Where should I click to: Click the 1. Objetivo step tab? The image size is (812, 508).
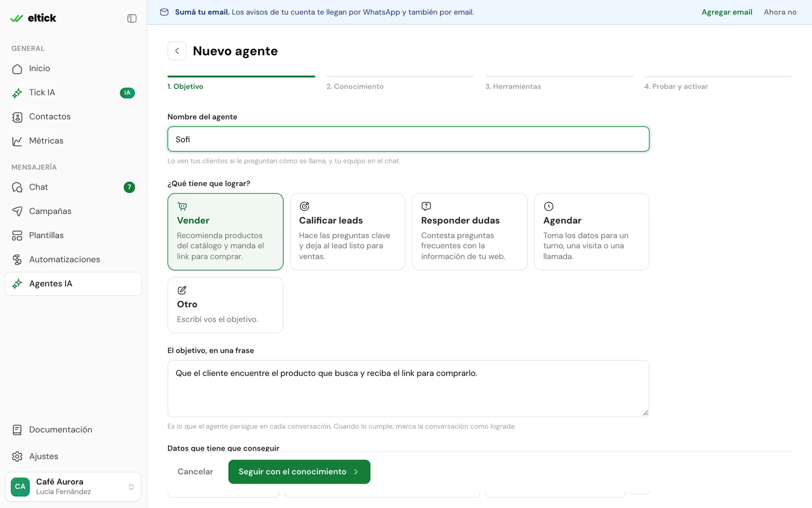241,84
